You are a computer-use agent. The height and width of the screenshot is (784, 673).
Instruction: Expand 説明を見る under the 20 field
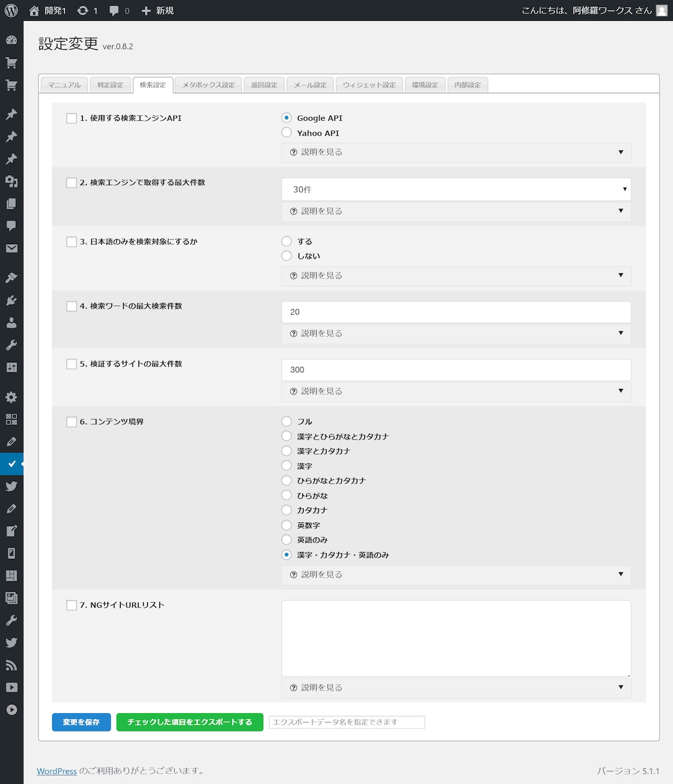[x=456, y=333]
